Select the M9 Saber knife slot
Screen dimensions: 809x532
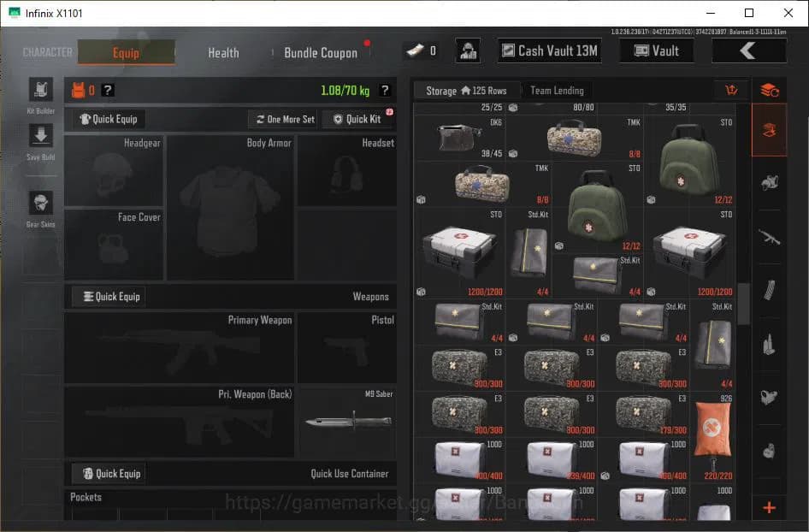click(347, 423)
